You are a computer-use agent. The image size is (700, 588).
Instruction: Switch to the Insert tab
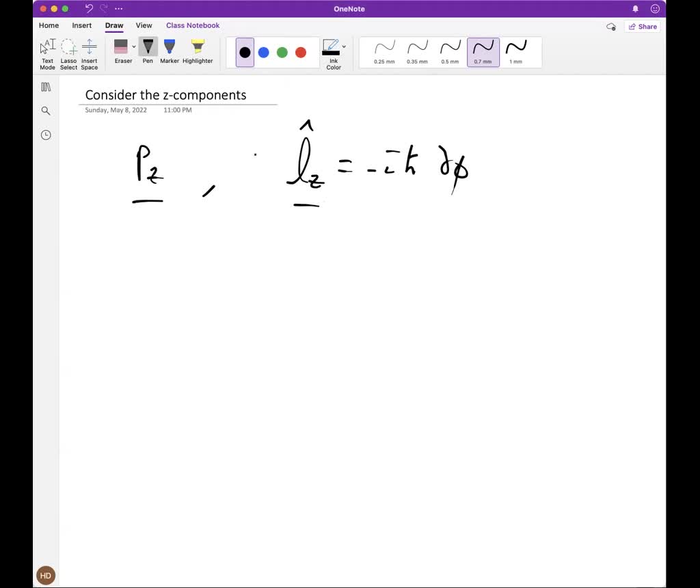[x=82, y=25]
